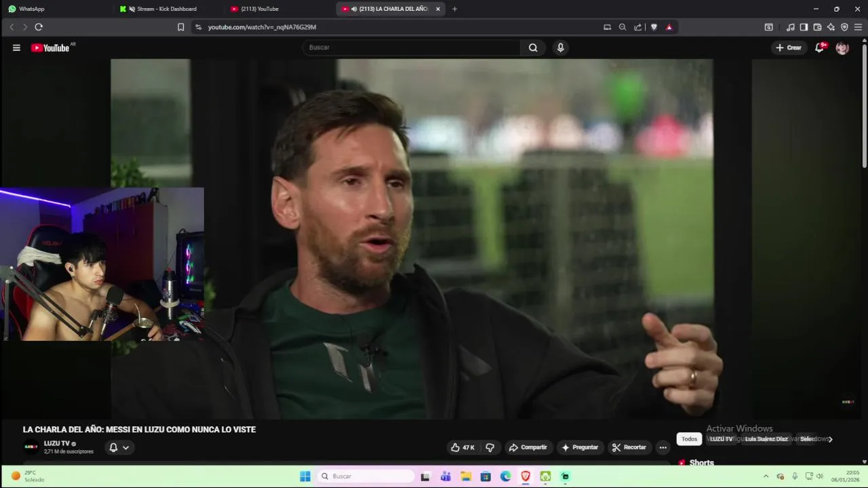The width and height of the screenshot is (868, 488).
Task: Close the LA CHARLA DEL AÑO tab
Action: tap(437, 9)
